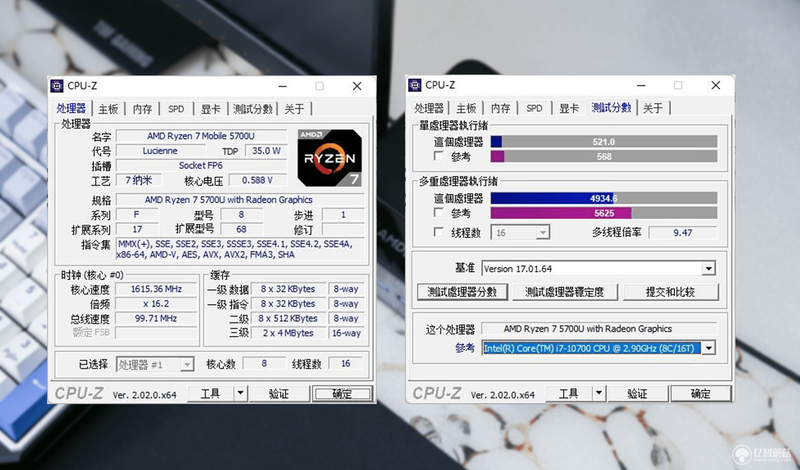Open 显卡 tab in right window
The width and height of the screenshot is (800, 470).
pos(568,108)
